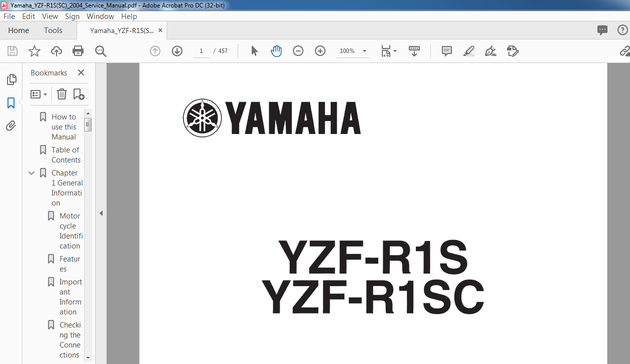630x364 pixels.
Task: Open the bookmark options dropdown
Action: (39, 94)
